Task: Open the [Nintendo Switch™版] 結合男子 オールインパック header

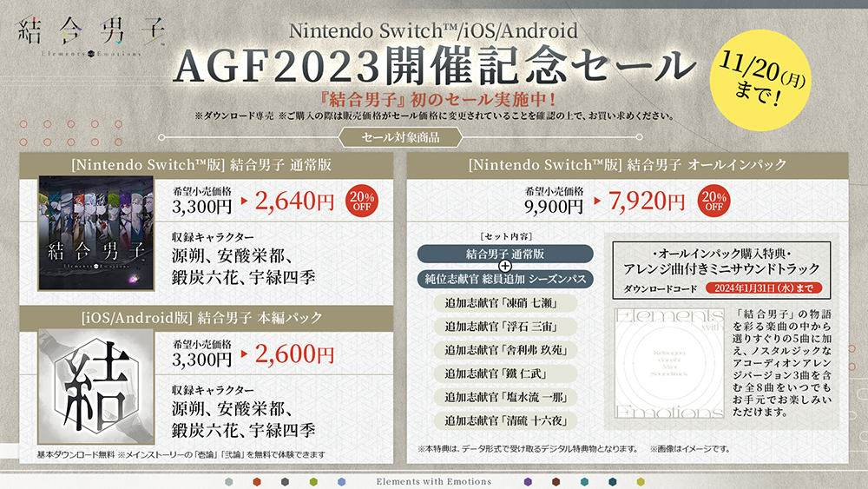Action: click(x=628, y=165)
